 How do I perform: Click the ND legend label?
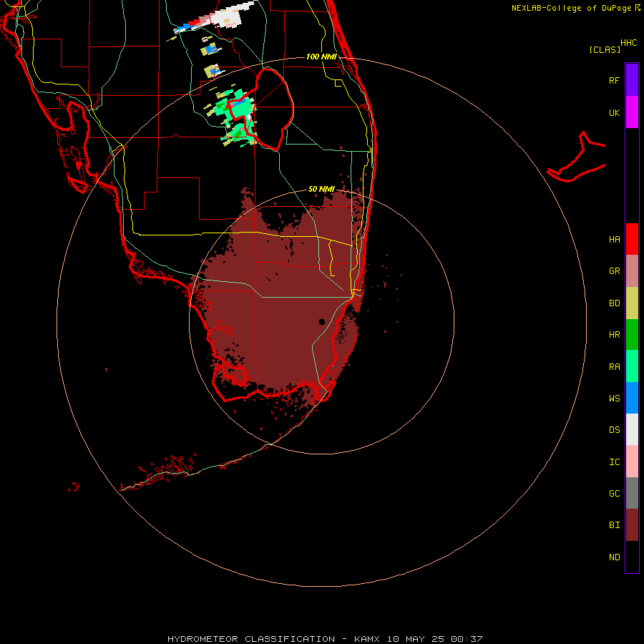pyautogui.click(x=614, y=557)
